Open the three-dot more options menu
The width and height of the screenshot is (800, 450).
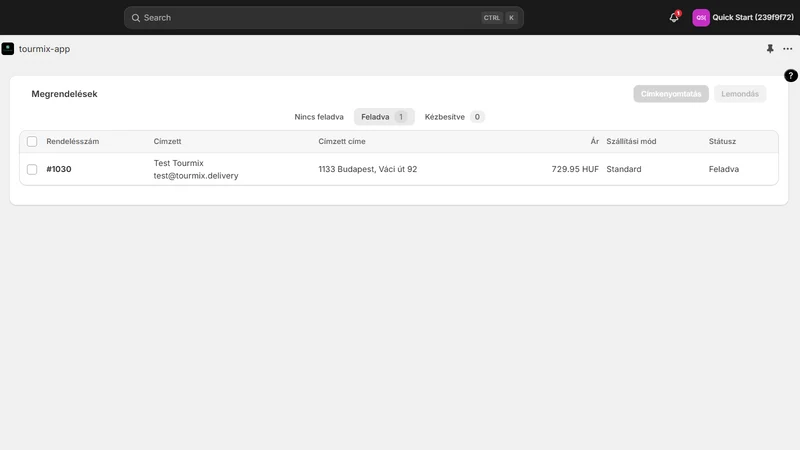tap(788, 49)
